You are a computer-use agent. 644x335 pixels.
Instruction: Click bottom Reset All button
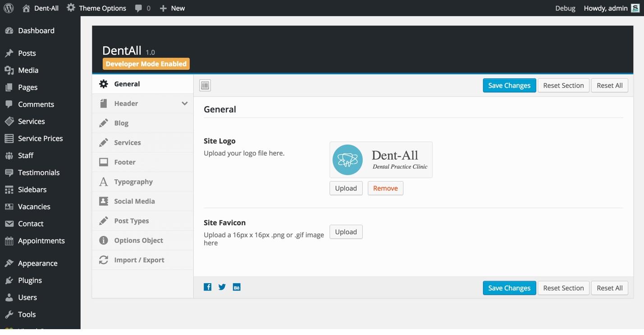[x=610, y=288]
